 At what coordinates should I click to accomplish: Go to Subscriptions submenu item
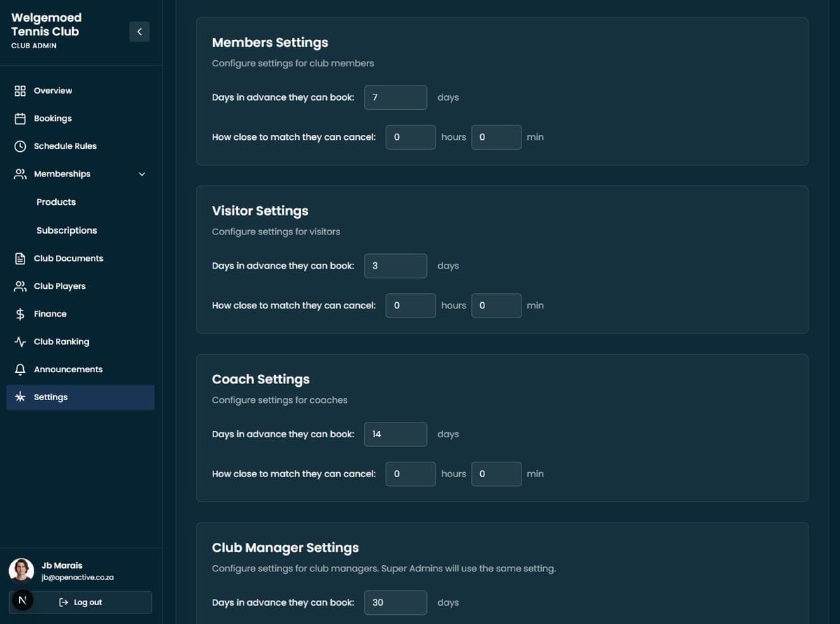(66, 230)
